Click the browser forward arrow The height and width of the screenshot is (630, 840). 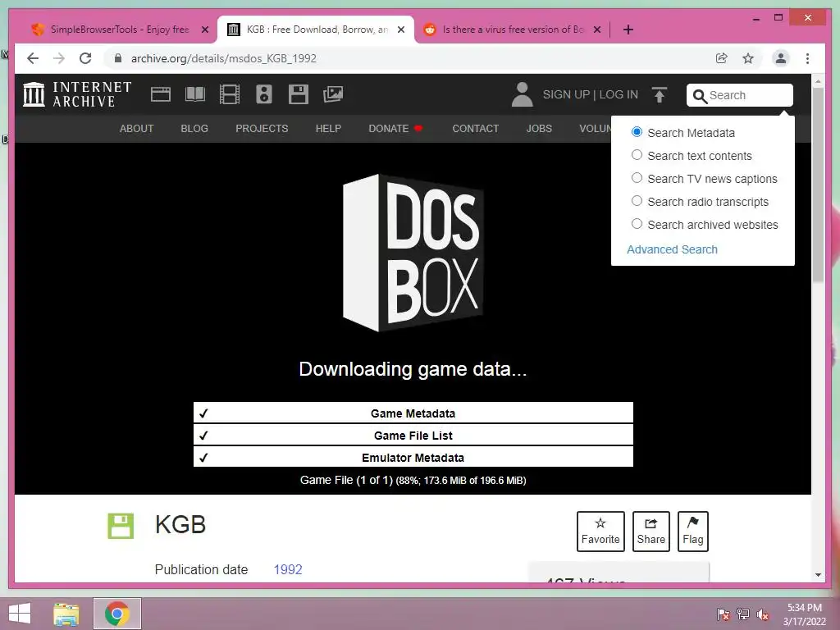coord(59,58)
